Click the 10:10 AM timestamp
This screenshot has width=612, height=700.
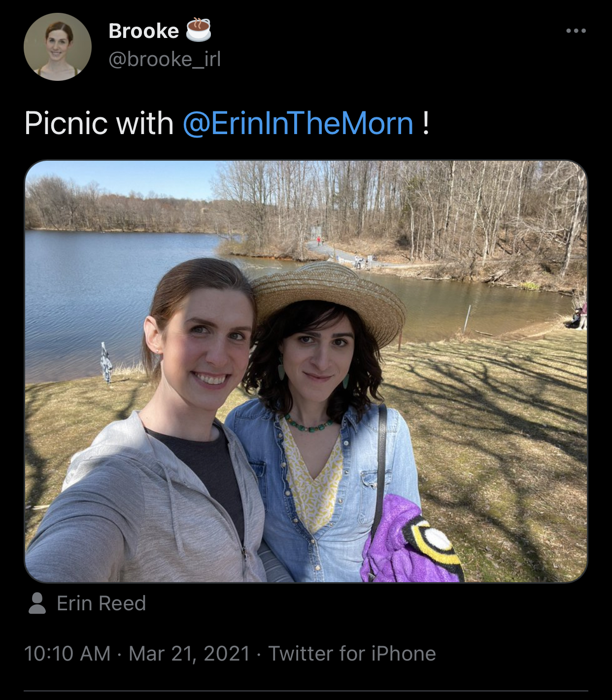tap(67, 654)
